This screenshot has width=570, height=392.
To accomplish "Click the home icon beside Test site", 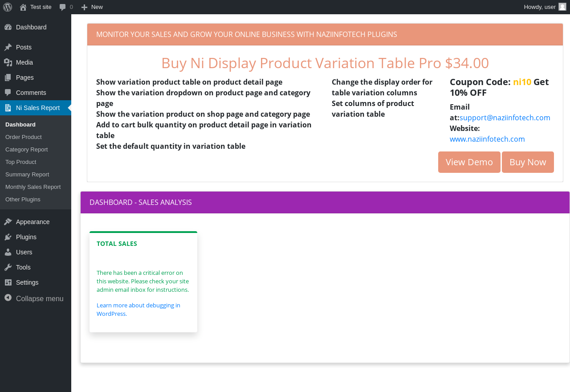I will pos(23,7).
